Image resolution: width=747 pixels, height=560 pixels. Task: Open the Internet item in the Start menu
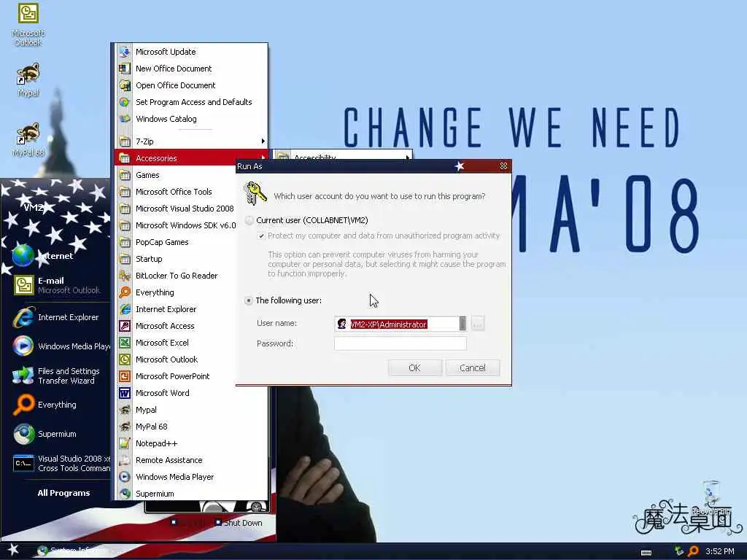[x=55, y=256]
